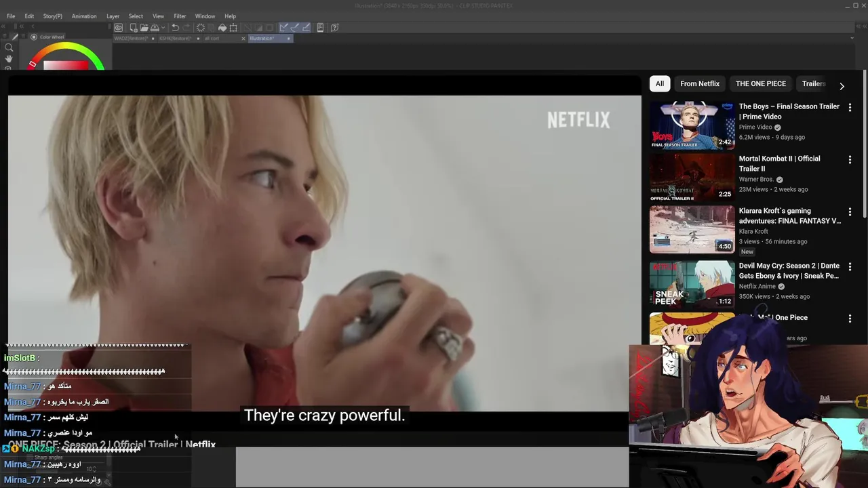Filter by Trailers chip

[x=814, y=83]
